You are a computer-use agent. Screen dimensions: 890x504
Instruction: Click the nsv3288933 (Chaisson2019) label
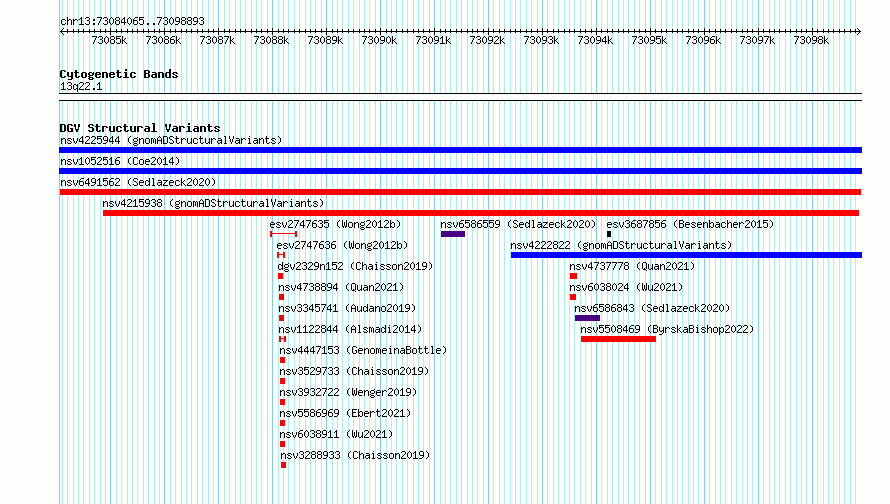tap(355, 455)
